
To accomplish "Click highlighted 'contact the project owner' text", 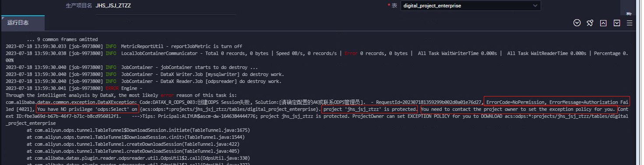I will pyautogui.click(x=518, y=109).
